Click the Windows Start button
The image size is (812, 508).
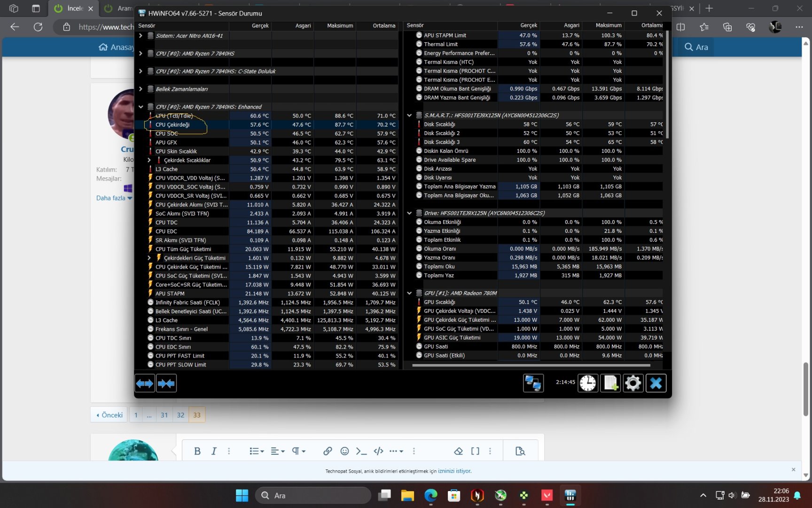coord(242,495)
